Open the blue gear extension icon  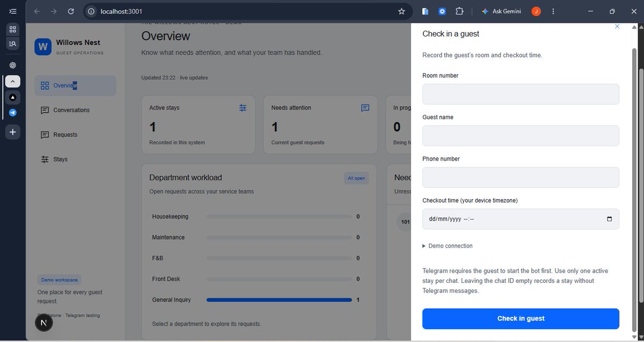[x=442, y=11]
